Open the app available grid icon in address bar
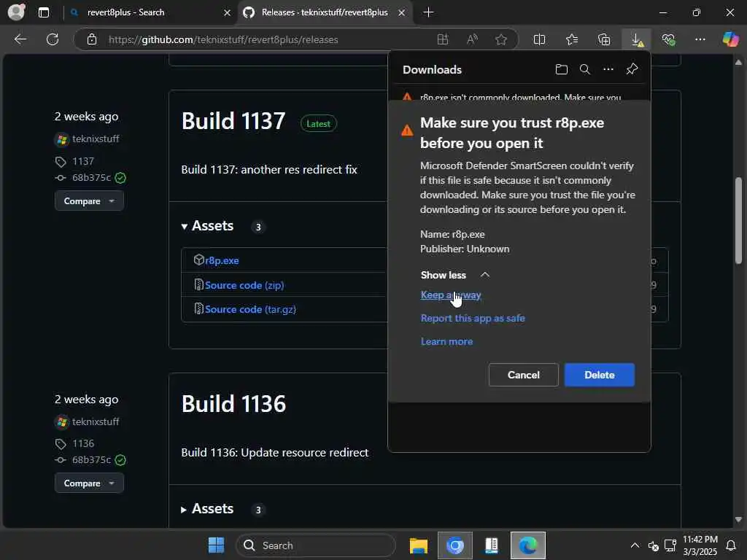Image resolution: width=747 pixels, height=560 pixels. [443, 39]
